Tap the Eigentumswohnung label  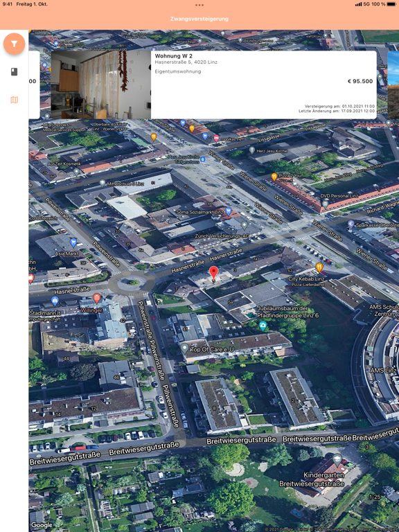click(x=178, y=71)
